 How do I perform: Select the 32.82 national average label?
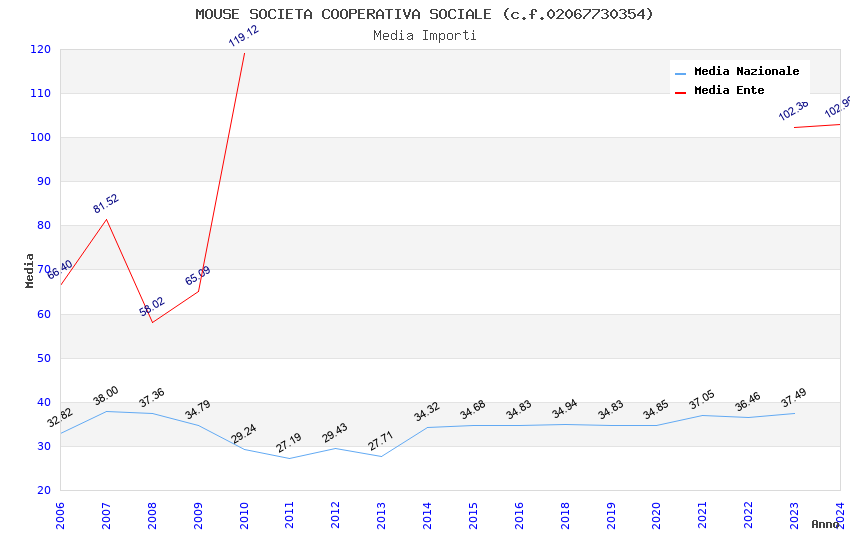60,417
